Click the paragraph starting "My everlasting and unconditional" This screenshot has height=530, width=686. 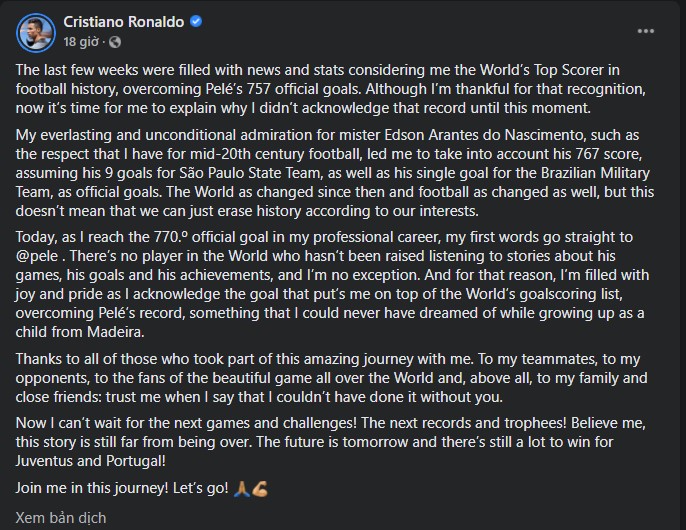[335, 173]
